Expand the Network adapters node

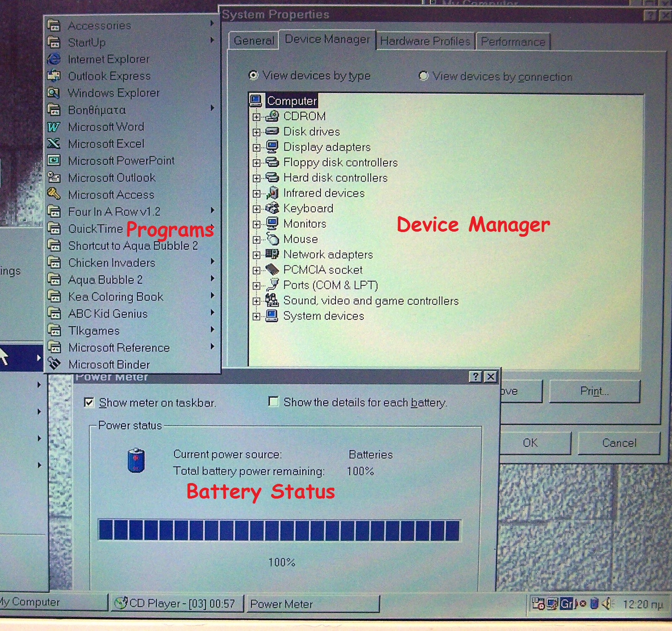[x=256, y=255]
